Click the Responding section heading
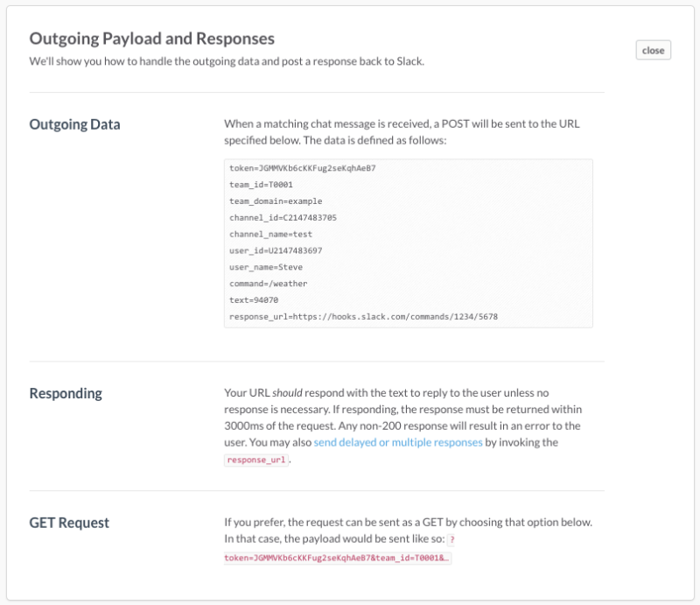Screen dimensions: 700x605 [66, 393]
